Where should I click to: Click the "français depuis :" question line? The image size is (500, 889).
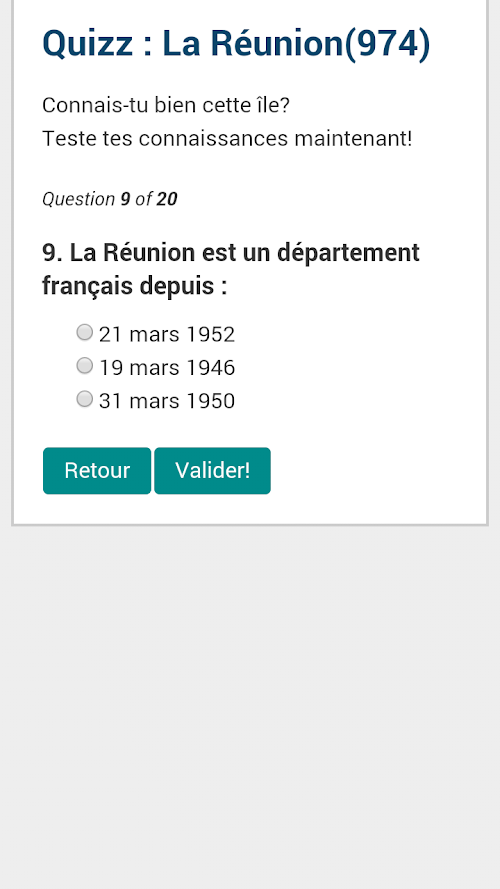pyautogui.click(x=135, y=286)
